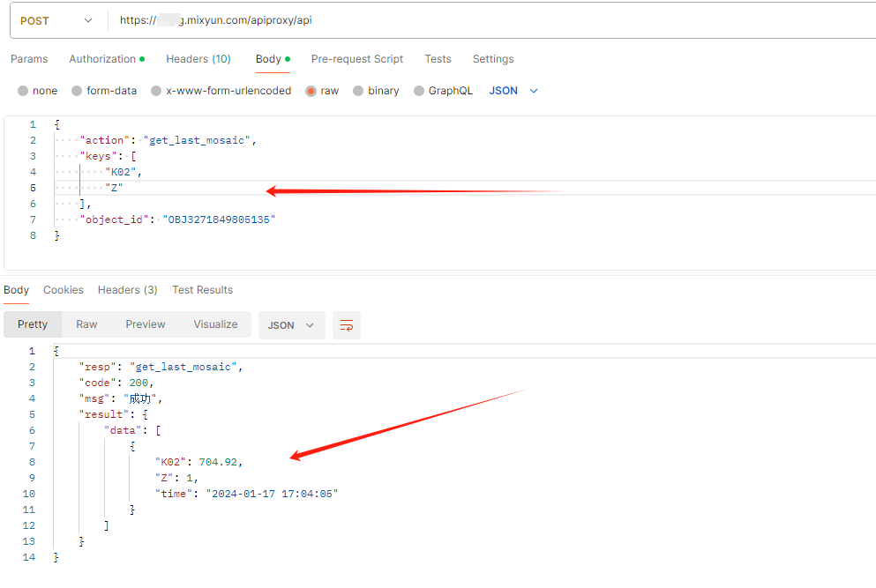Viewport: 876px width, 588px height.
Task: Show response Cookies tab
Action: [x=64, y=290]
